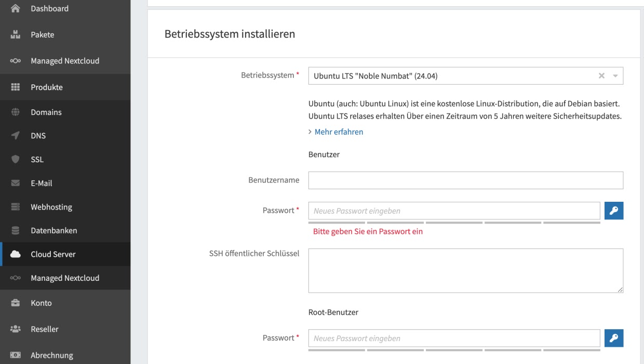The height and width of the screenshot is (364, 644).
Task: Clear the selected Betriebssystem with X
Action: (601, 76)
